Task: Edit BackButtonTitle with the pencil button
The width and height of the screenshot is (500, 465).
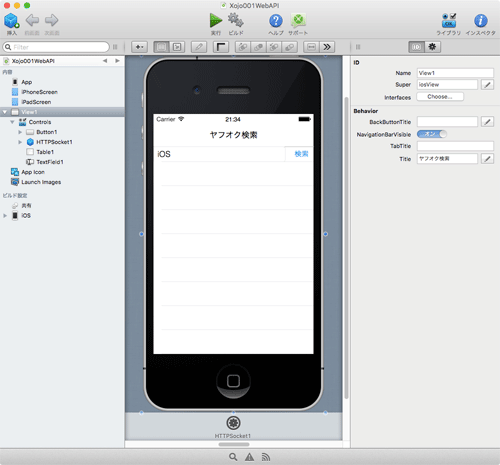Action: (487, 122)
